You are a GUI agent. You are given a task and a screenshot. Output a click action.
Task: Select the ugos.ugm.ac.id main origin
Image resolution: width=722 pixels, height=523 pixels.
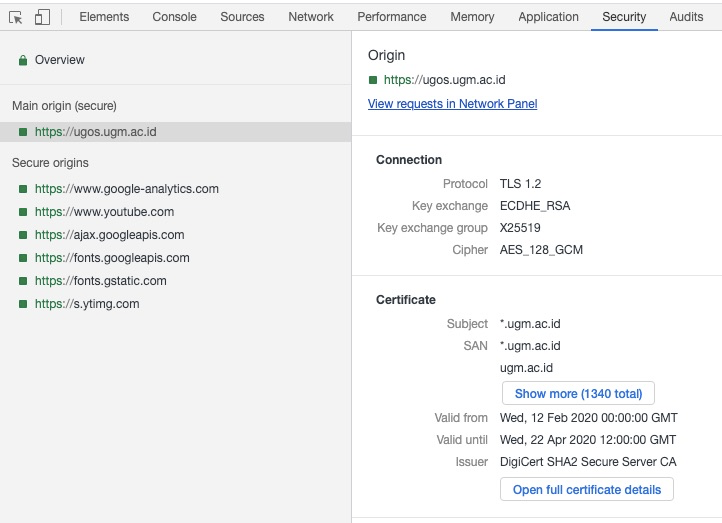click(x=95, y=132)
